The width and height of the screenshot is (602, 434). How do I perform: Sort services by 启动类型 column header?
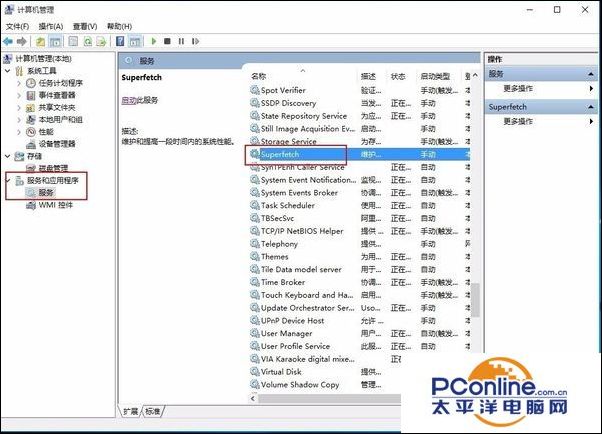pos(435,76)
